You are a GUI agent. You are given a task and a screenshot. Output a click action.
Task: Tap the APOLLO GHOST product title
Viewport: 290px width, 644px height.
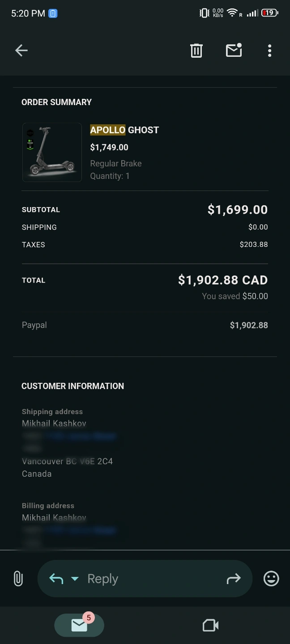tap(124, 130)
